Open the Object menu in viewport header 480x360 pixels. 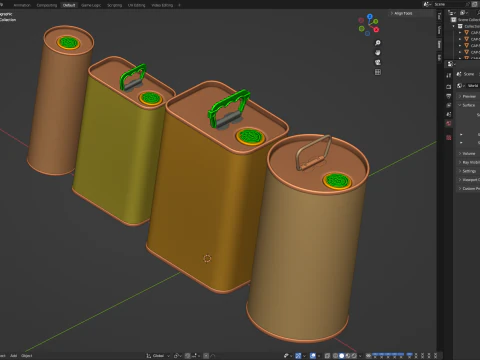[x=27, y=356]
